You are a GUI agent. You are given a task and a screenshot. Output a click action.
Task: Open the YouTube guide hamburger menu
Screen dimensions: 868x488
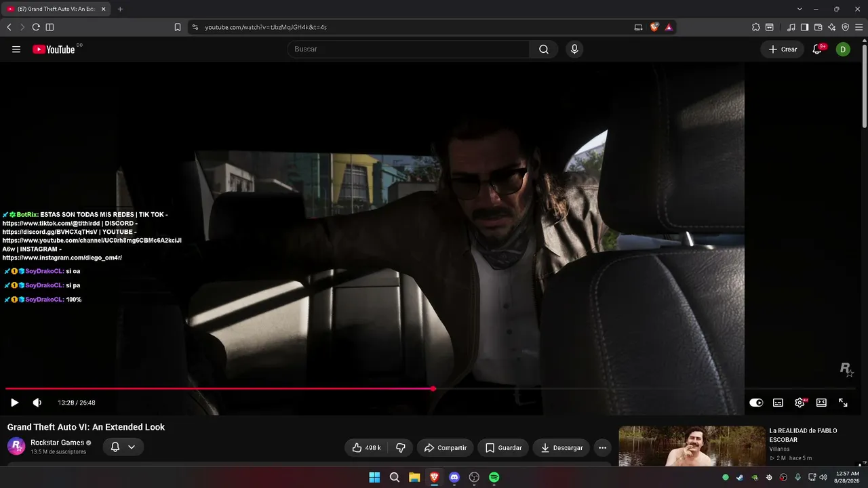pyautogui.click(x=16, y=49)
